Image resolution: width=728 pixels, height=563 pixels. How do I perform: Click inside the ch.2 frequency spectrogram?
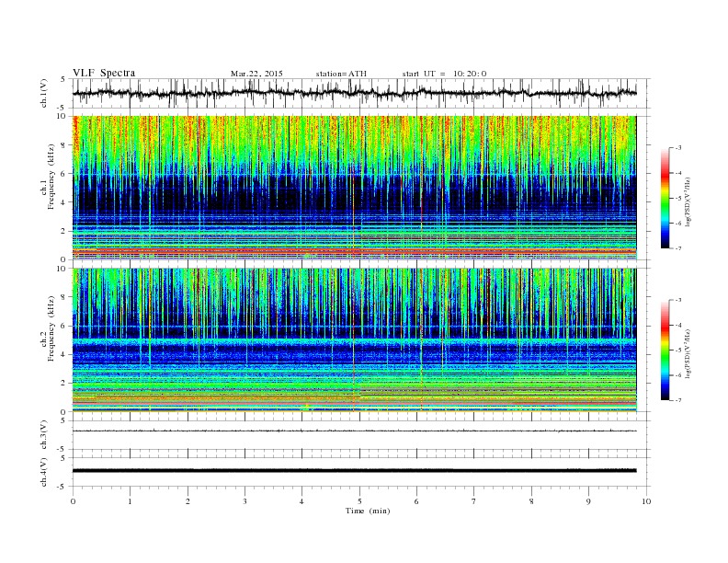point(354,340)
